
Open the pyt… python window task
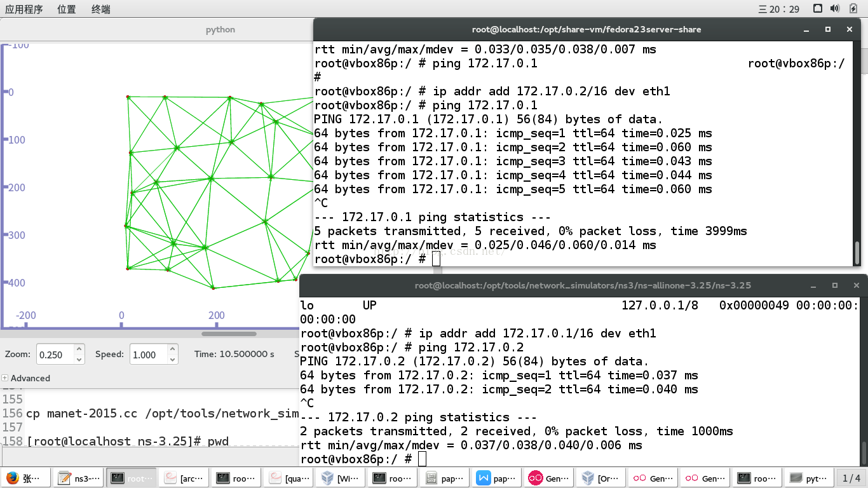(810, 478)
